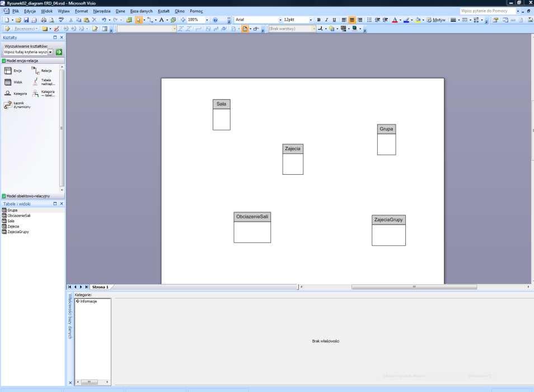Select the Łącznik dynamiczny shape
Viewport: 534px width, 392px height.
(17, 105)
